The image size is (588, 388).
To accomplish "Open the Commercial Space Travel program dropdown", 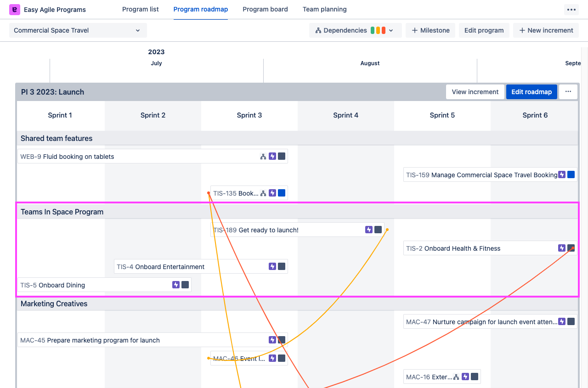I will (78, 30).
